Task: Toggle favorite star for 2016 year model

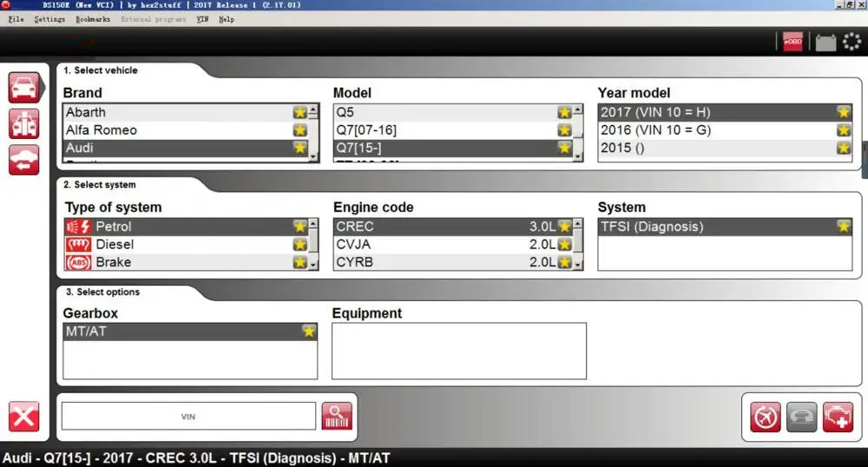Action: pos(844,130)
